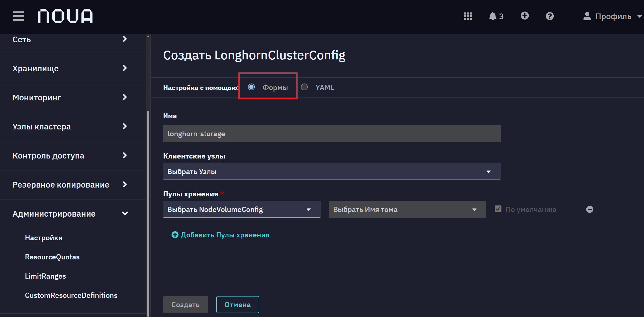The width and height of the screenshot is (644, 317).
Task: Open the hamburger navigation menu
Action: (x=19, y=16)
